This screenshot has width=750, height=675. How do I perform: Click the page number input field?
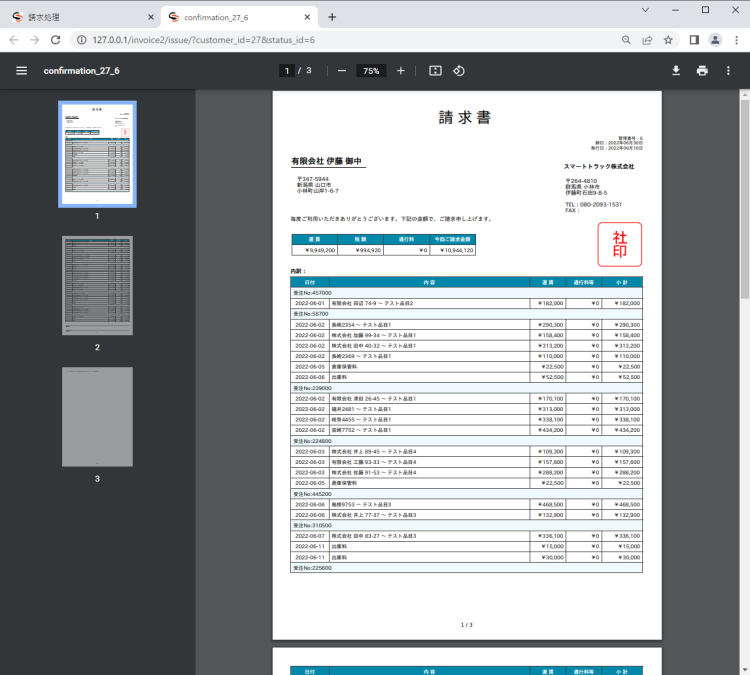pyautogui.click(x=287, y=71)
